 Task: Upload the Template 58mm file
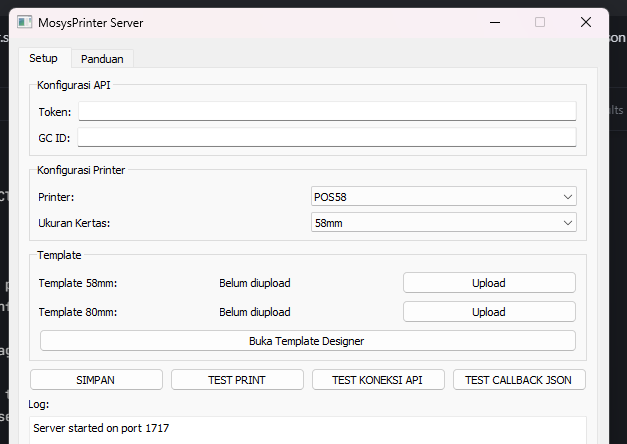489,283
